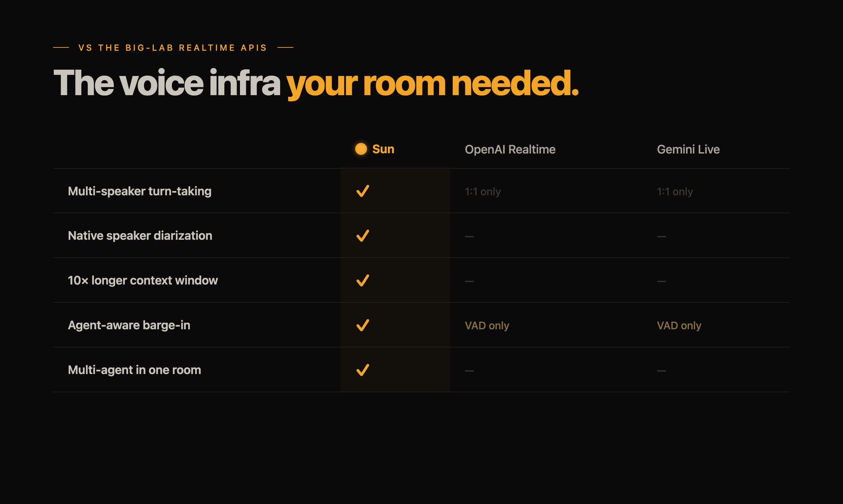Click the Sun checkmark for Native speaker diarization
Image resolution: width=843 pixels, height=504 pixels.
(x=362, y=236)
